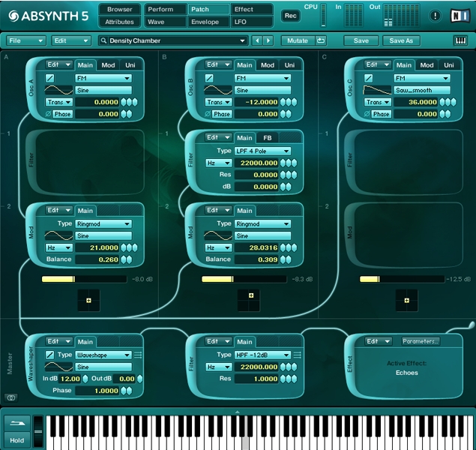Click the Save As button
This screenshot has width=476, height=450.
[401, 40]
